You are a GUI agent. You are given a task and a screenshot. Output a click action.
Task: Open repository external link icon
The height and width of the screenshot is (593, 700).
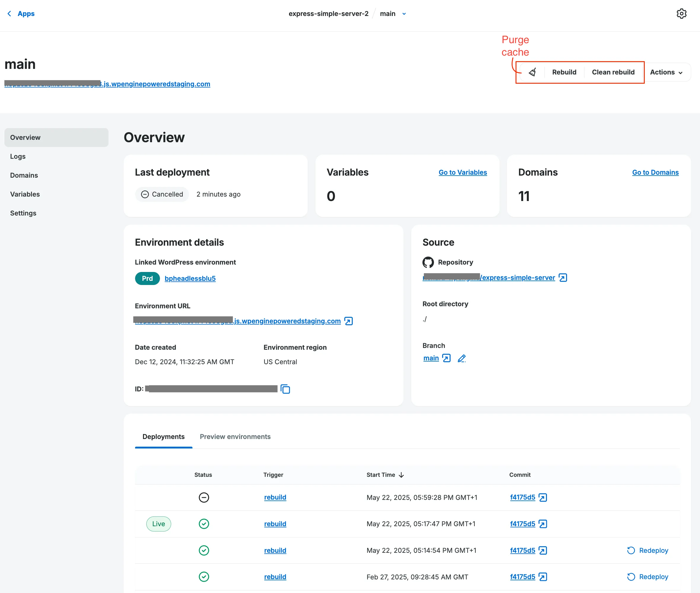point(563,278)
